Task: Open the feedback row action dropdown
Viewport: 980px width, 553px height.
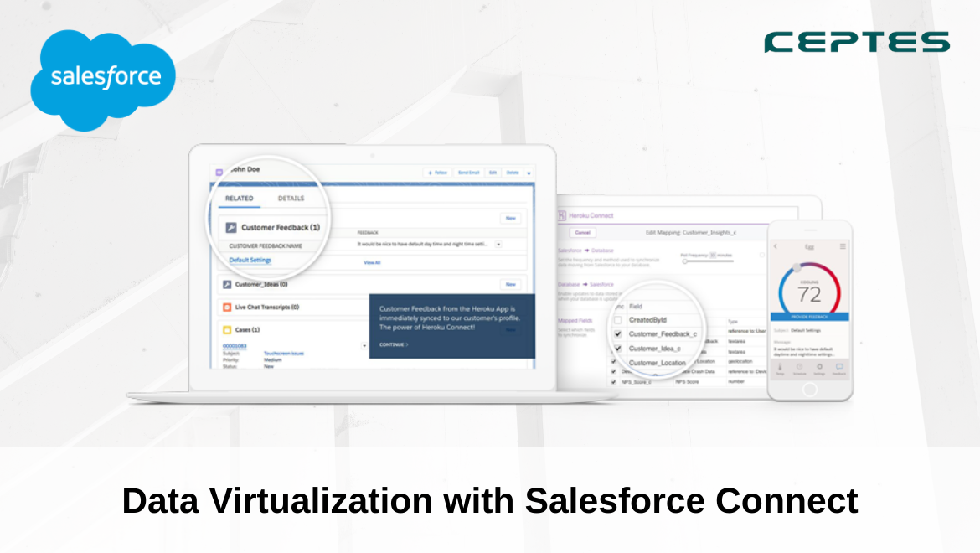Action: (498, 245)
